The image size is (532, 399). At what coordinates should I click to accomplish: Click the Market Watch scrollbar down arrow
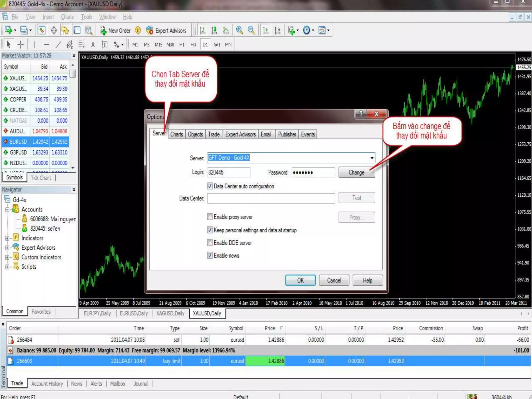[73, 168]
